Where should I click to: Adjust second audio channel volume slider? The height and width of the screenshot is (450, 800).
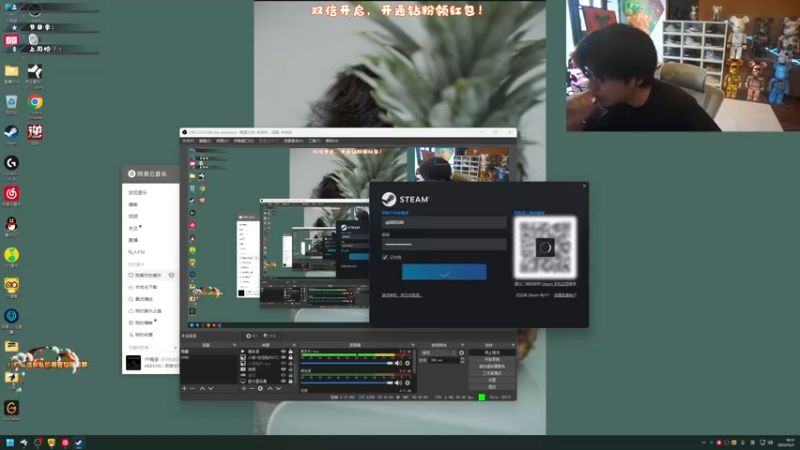[x=347, y=383]
